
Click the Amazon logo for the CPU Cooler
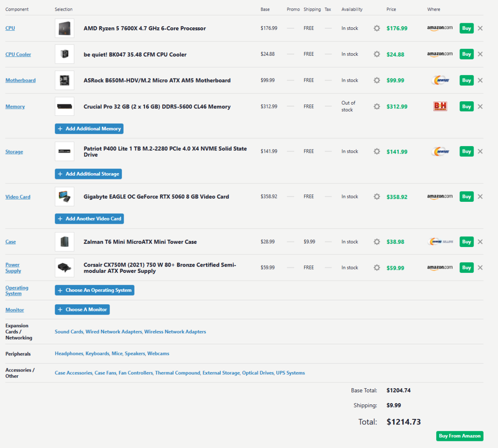(439, 54)
